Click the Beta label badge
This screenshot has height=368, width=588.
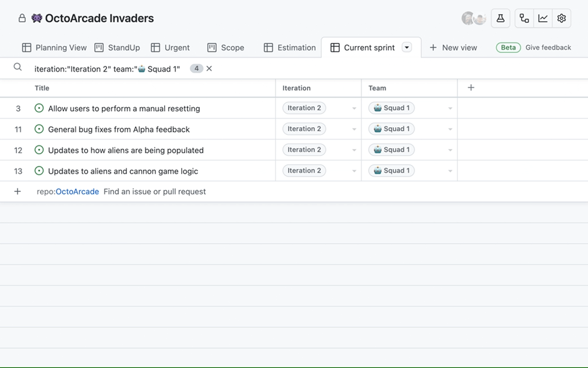click(x=508, y=47)
